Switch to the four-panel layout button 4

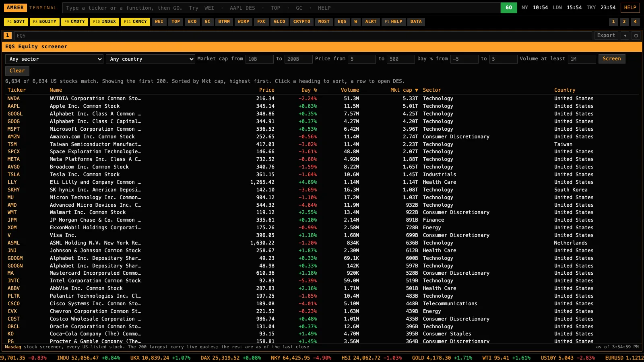point(635,22)
